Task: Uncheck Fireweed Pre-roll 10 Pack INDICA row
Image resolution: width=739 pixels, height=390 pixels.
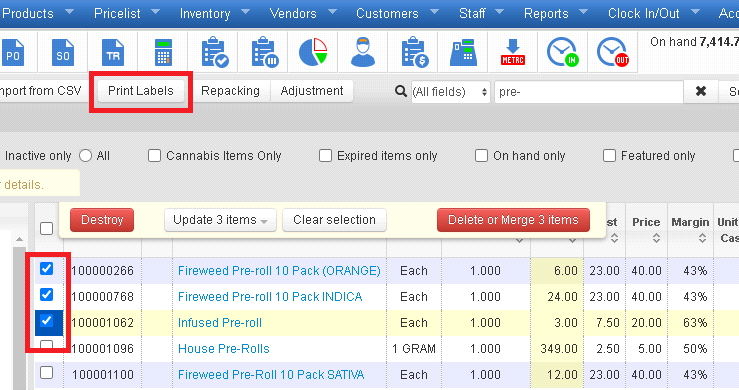Action: pyautogui.click(x=46, y=295)
